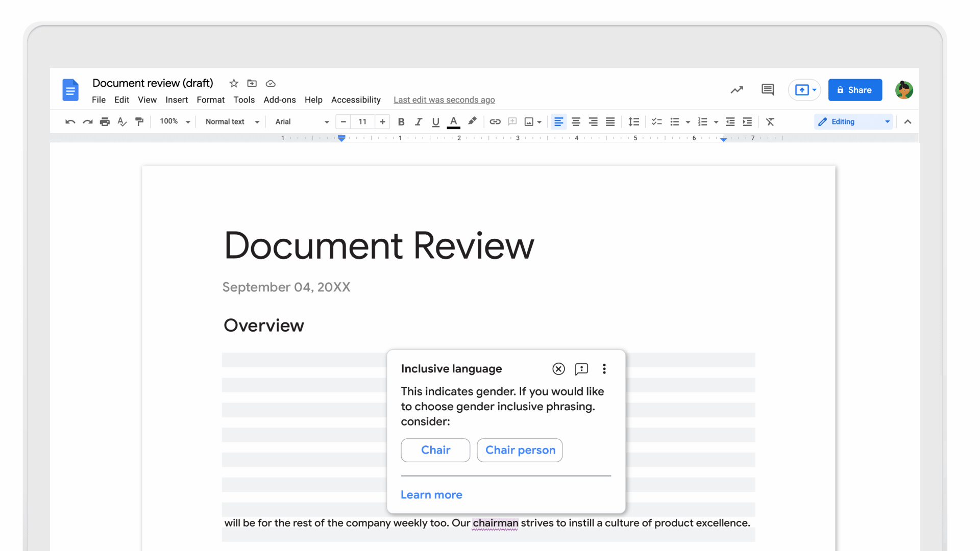Image resolution: width=980 pixels, height=551 pixels.
Task: Expand the font family Arial dropdown
Action: (326, 122)
